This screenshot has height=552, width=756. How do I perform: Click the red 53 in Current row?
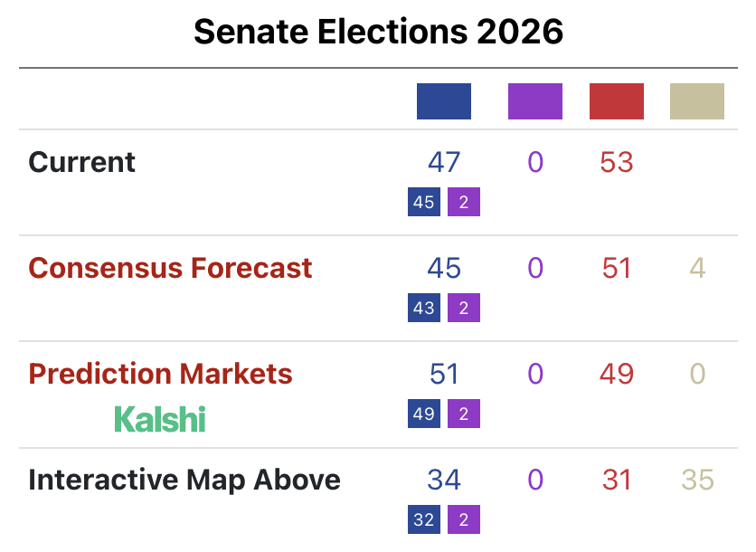(x=616, y=162)
